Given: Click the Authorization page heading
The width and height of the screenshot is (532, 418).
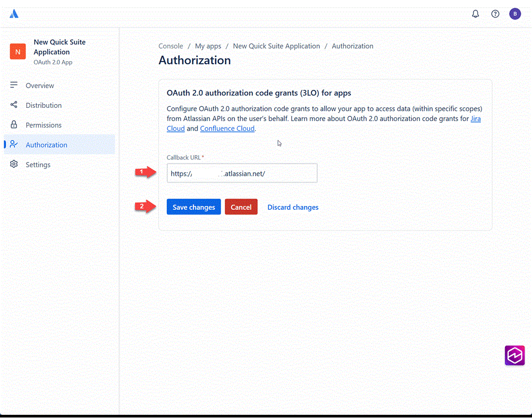Looking at the screenshot, I should [195, 61].
